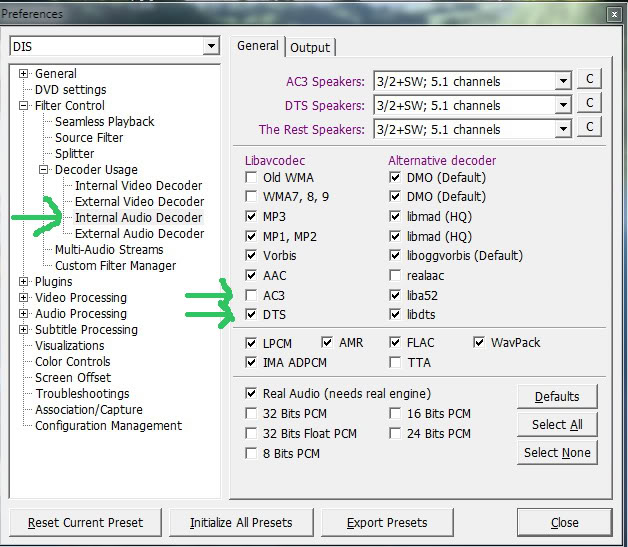The image size is (628, 547).
Task: Open the DIS preset dropdown
Action: 209,46
